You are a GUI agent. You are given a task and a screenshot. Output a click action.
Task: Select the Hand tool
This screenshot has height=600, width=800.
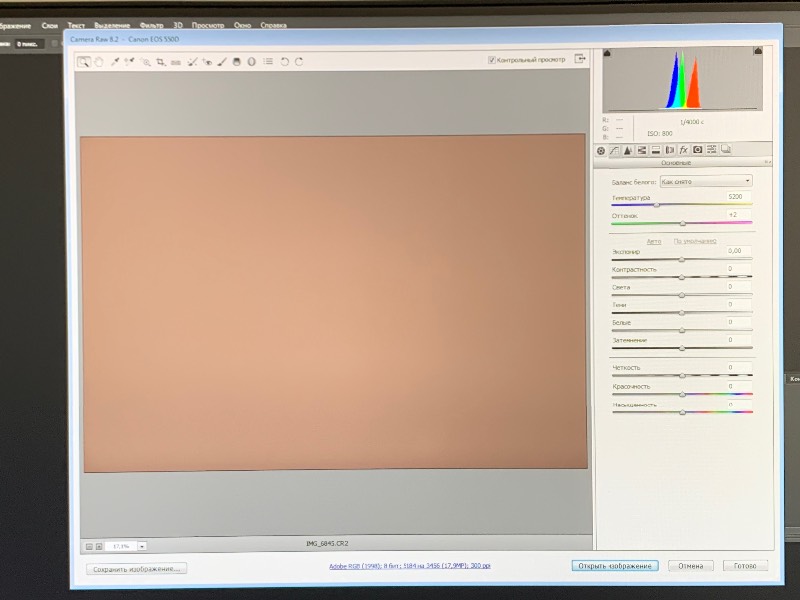pos(99,62)
